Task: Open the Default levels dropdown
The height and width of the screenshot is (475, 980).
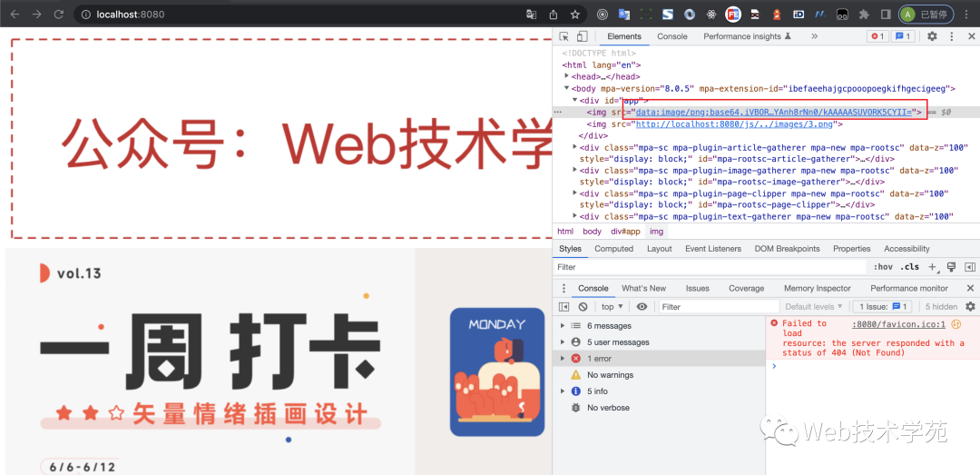Action: coord(814,307)
